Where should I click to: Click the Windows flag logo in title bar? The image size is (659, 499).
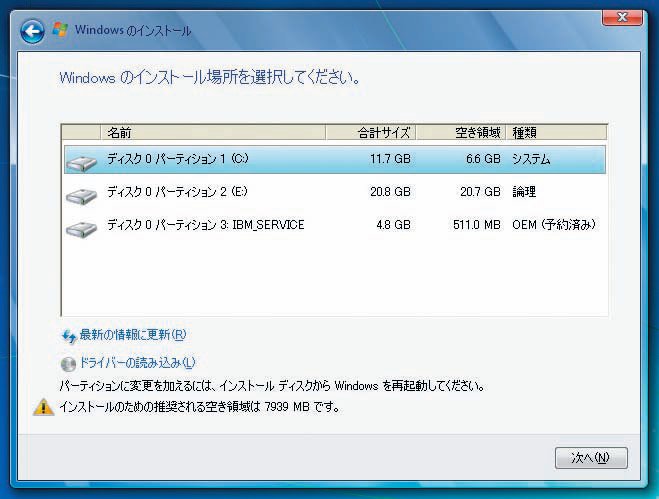click(x=60, y=29)
